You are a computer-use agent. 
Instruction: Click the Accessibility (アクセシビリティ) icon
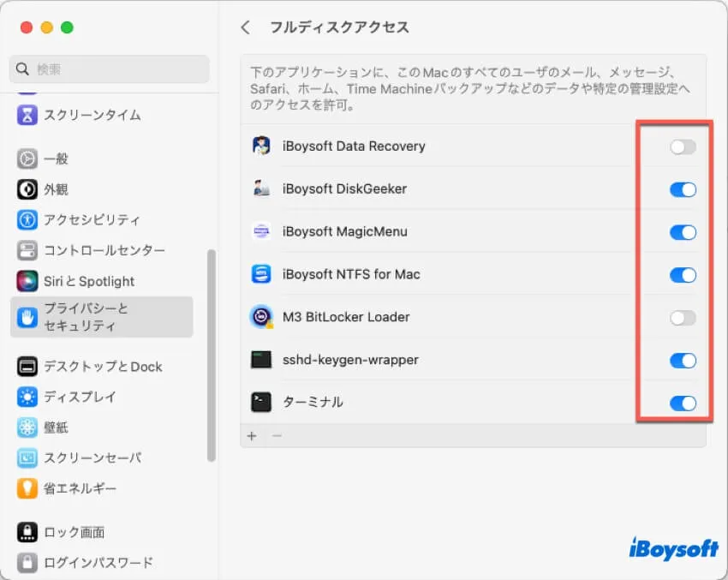[27, 219]
